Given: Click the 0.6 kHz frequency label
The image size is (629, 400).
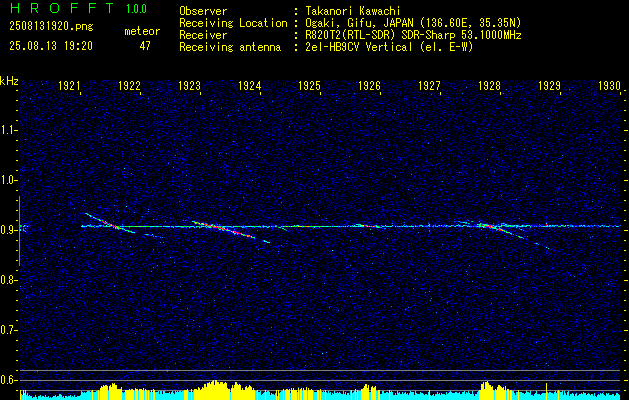Looking at the screenshot, I should [9, 380].
